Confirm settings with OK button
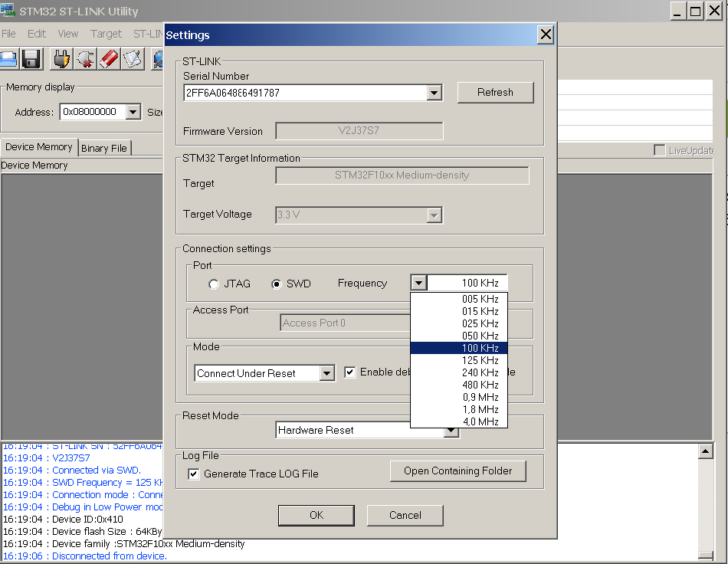 click(316, 515)
